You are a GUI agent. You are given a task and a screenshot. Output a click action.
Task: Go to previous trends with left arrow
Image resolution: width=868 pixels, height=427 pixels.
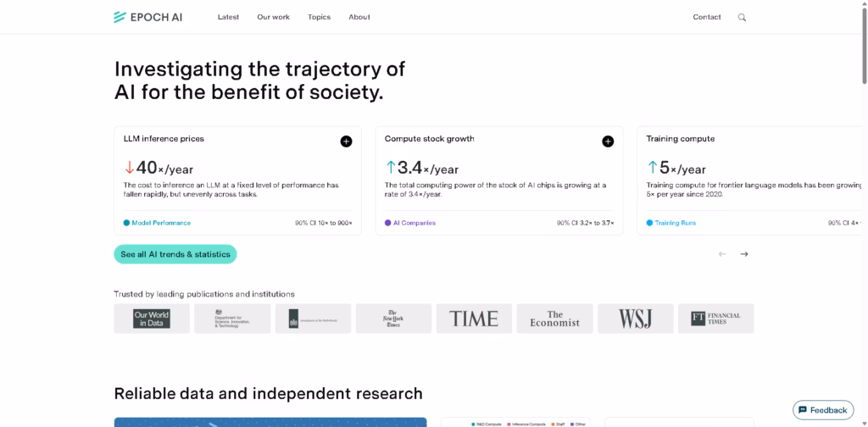[722, 254]
